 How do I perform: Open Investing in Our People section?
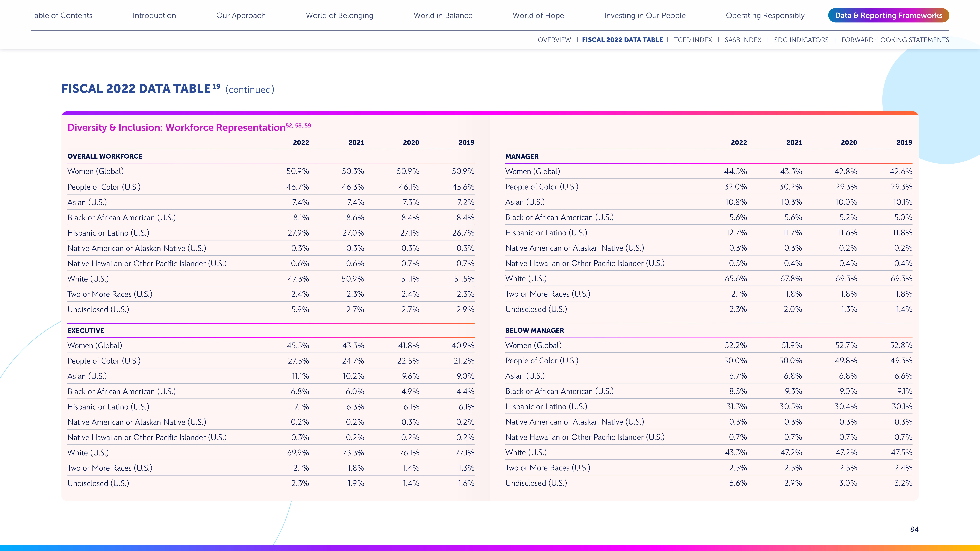click(645, 16)
